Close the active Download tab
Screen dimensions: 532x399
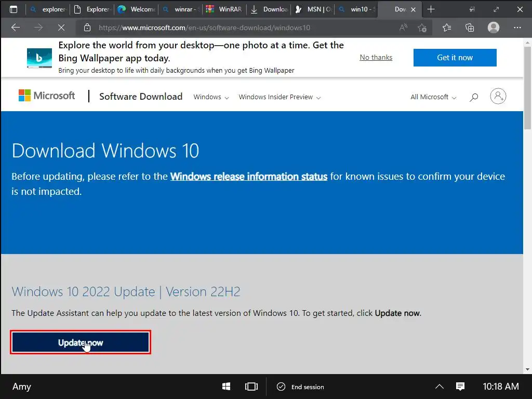pos(413,9)
